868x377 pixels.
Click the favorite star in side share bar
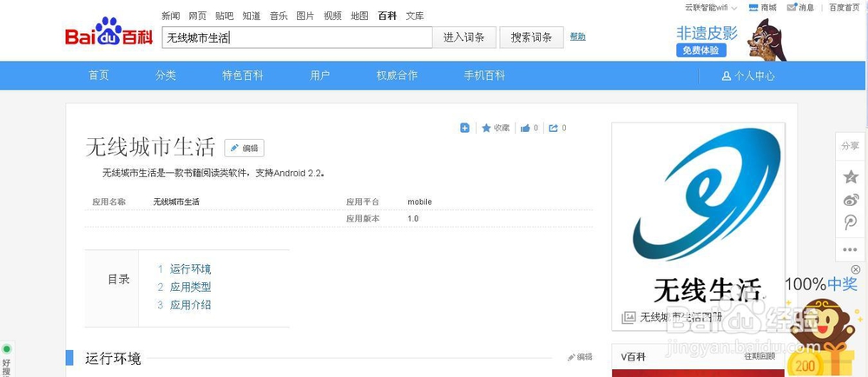click(851, 177)
